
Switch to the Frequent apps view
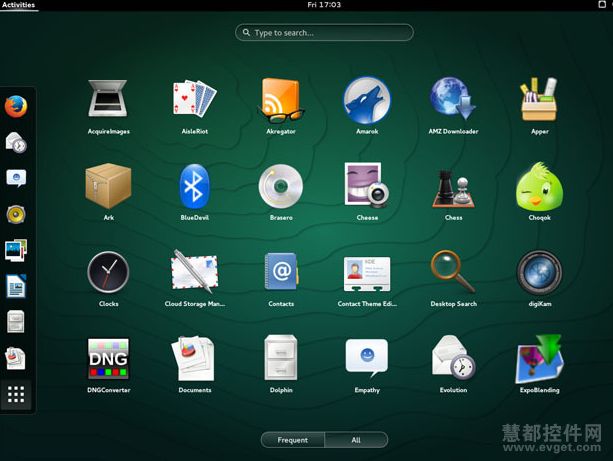[x=293, y=440]
